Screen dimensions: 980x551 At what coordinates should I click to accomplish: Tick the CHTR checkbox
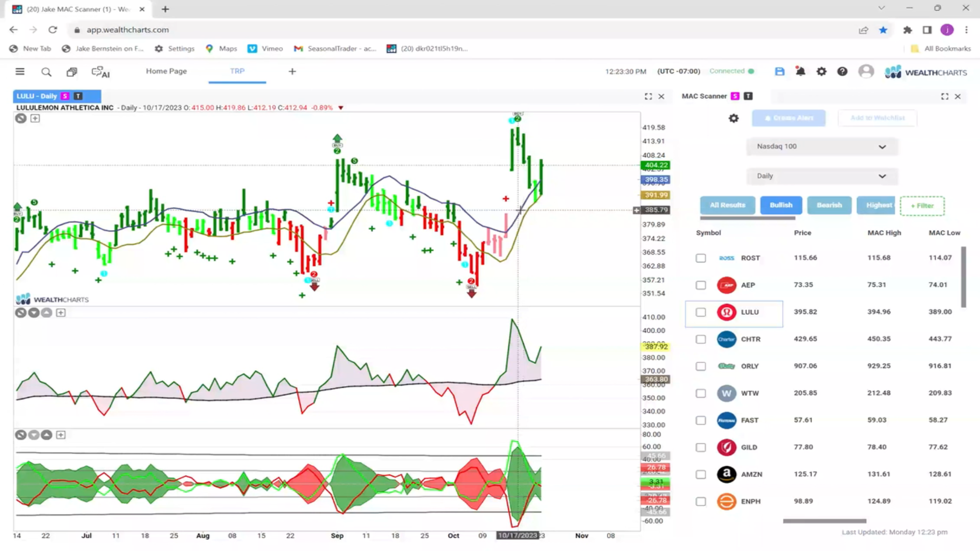click(x=701, y=339)
